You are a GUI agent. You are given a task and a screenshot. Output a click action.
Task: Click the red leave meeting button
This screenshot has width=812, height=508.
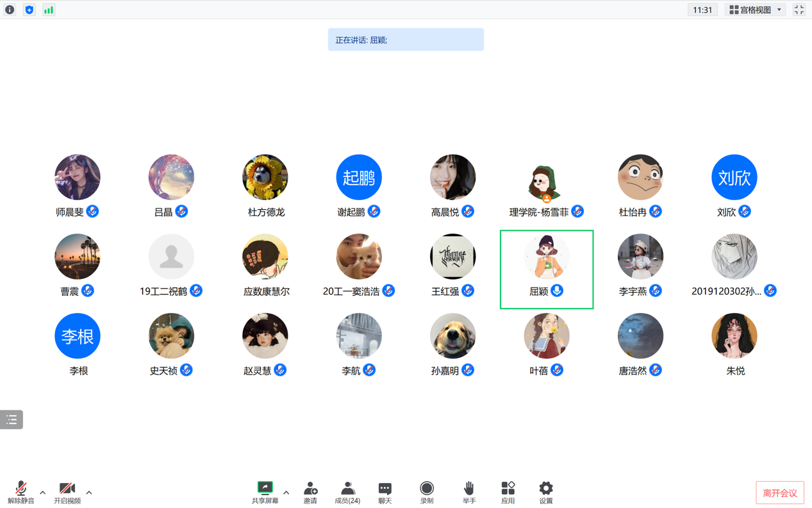point(779,493)
